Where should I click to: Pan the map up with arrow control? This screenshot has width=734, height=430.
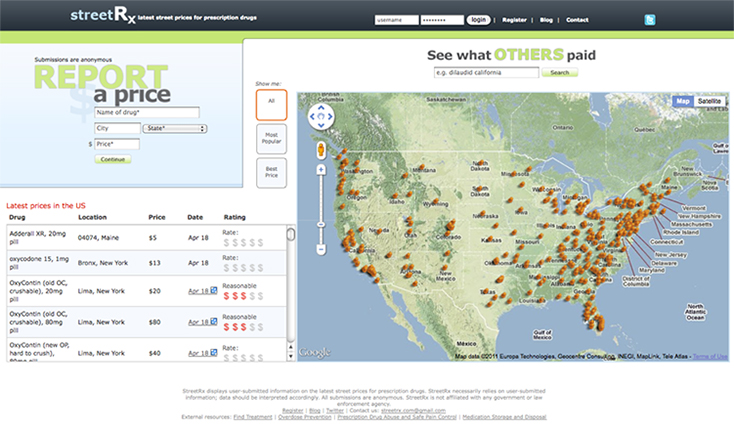click(321, 108)
